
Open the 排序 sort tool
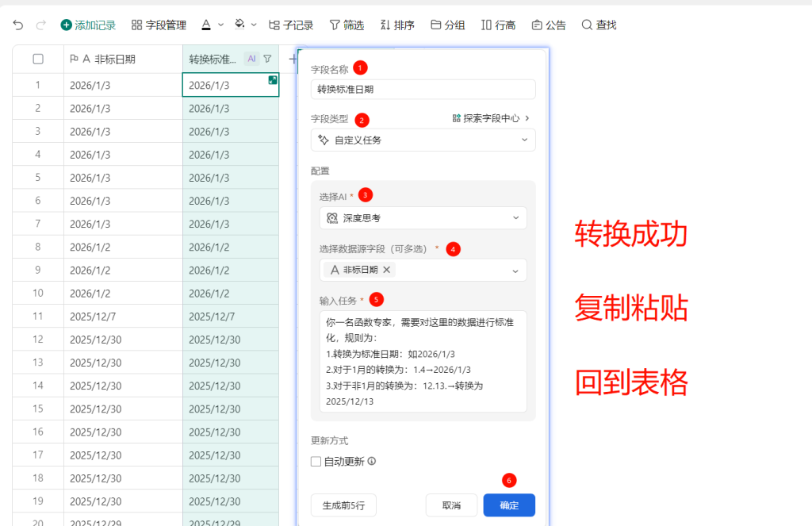pyautogui.click(x=397, y=25)
